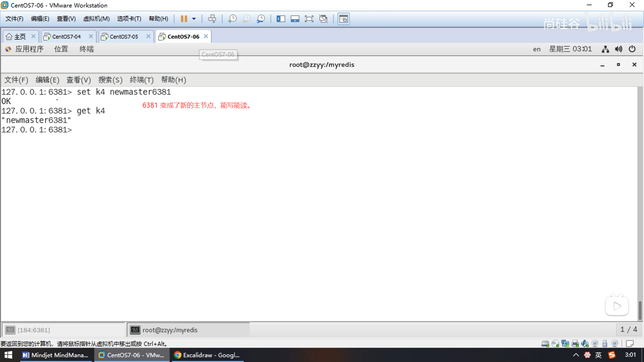Click the GNOME volume icon

619,49
